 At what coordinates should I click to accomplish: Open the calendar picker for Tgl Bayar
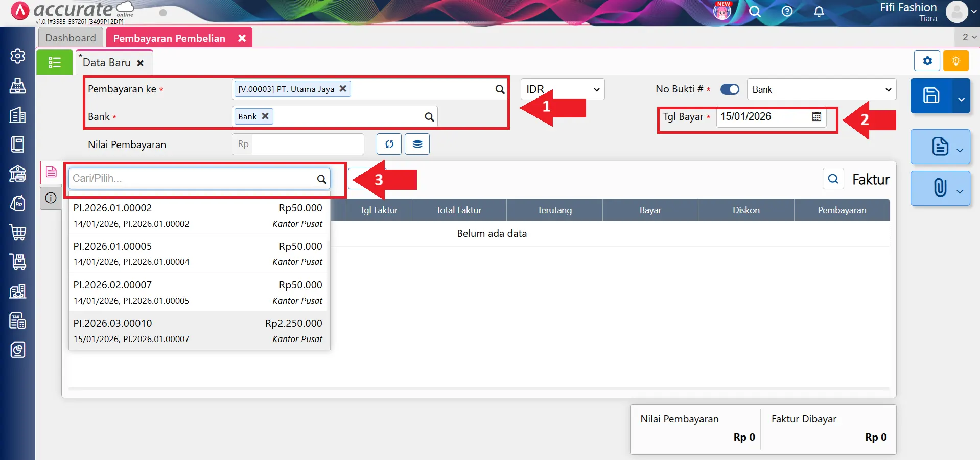pyautogui.click(x=816, y=117)
